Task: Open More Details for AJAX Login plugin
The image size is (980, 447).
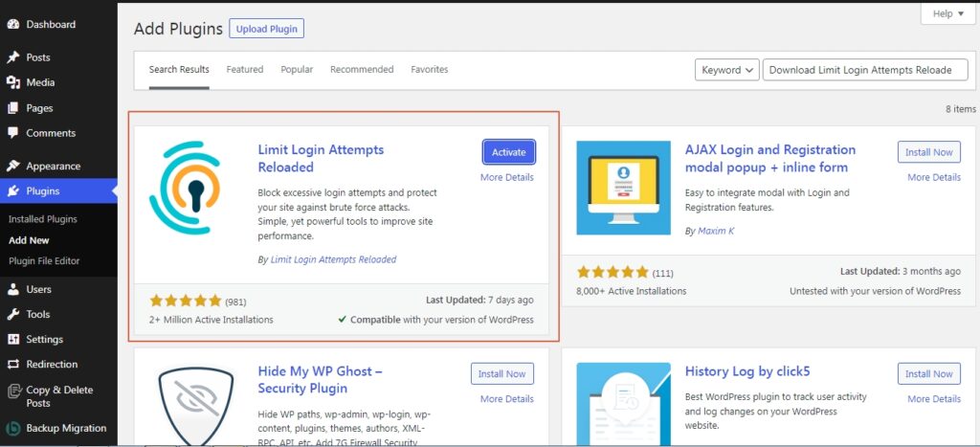Action: [934, 177]
